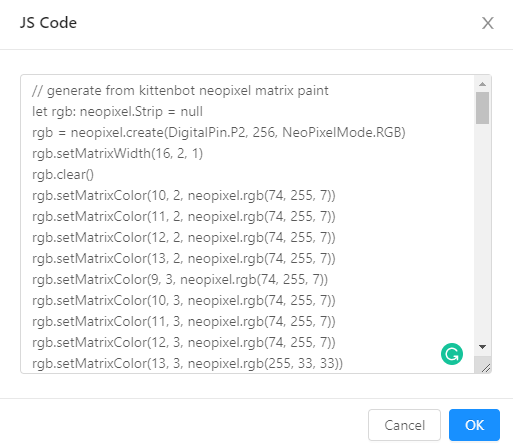Click the setMatrixColor(12, 2 line

[x=184, y=238]
